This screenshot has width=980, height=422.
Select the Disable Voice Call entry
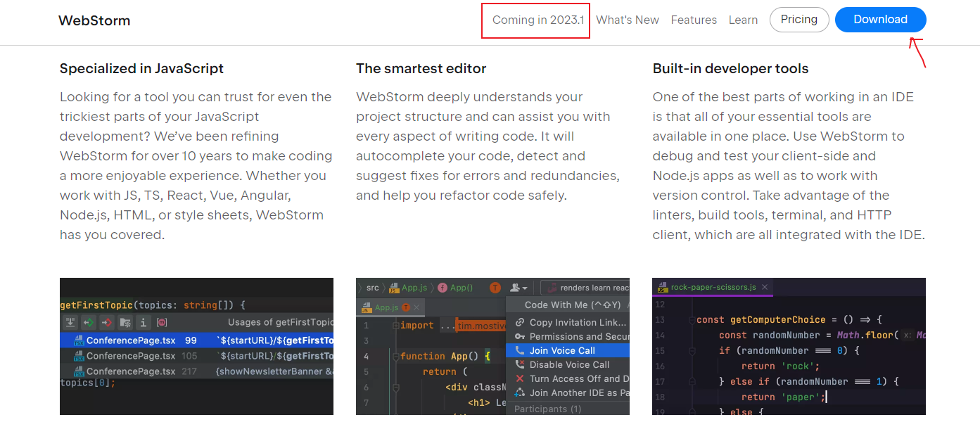(568, 364)
